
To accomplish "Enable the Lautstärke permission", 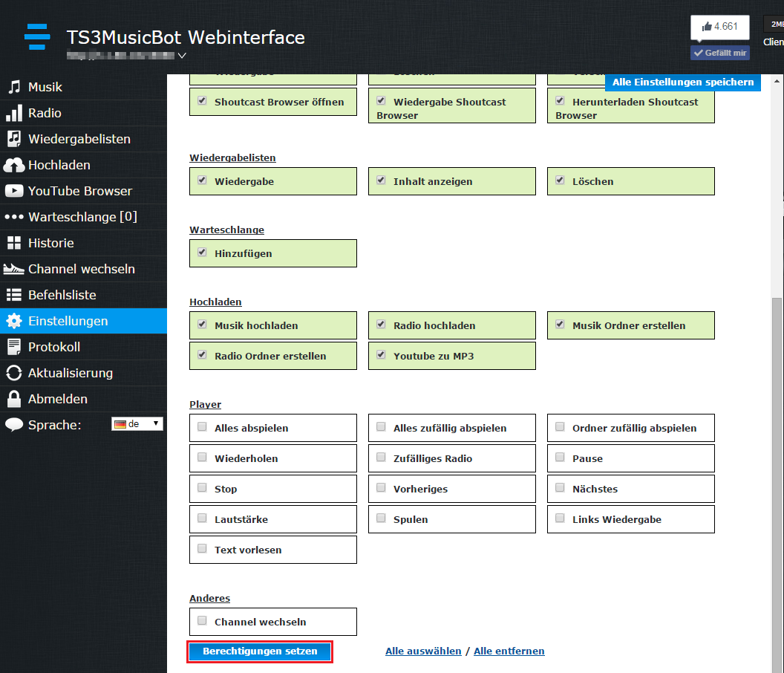I will pos(202,518).
